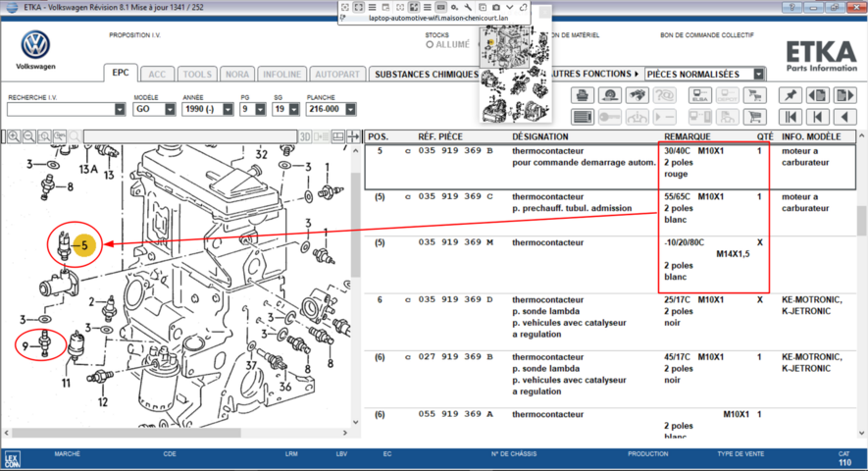Image resolution: width=868 pixels, height=471 pixels.
Task: Switch to the ACC tab
Action: pos(157,75)
